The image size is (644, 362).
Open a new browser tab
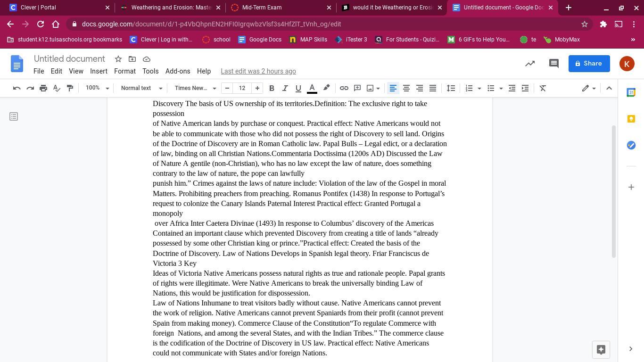569,8
